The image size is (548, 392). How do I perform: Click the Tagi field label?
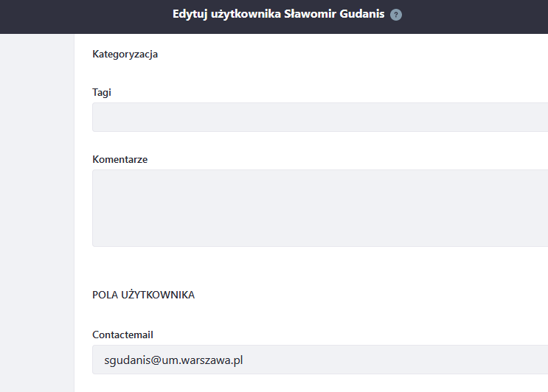click(x=102, y=92)
